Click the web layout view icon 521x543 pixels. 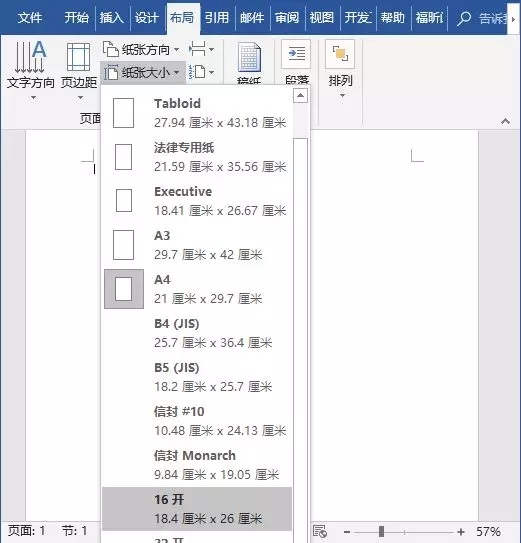[x=320, y=531]
